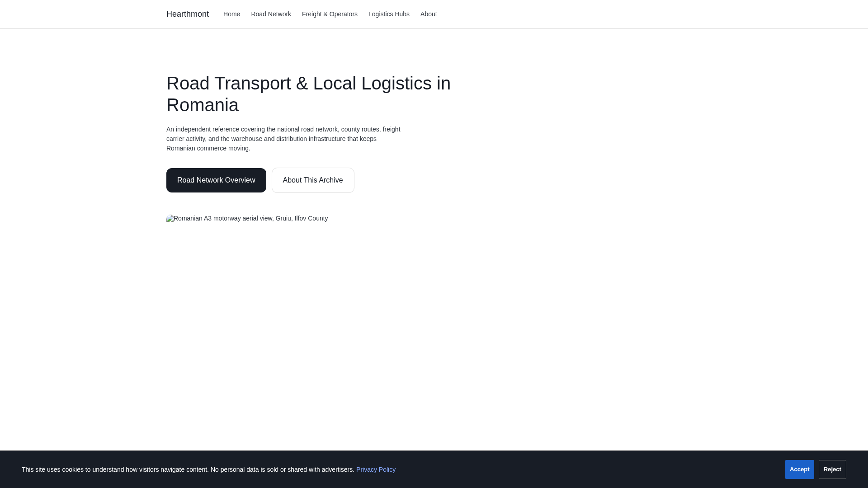Navigate to Logistics Hubs

389,14
